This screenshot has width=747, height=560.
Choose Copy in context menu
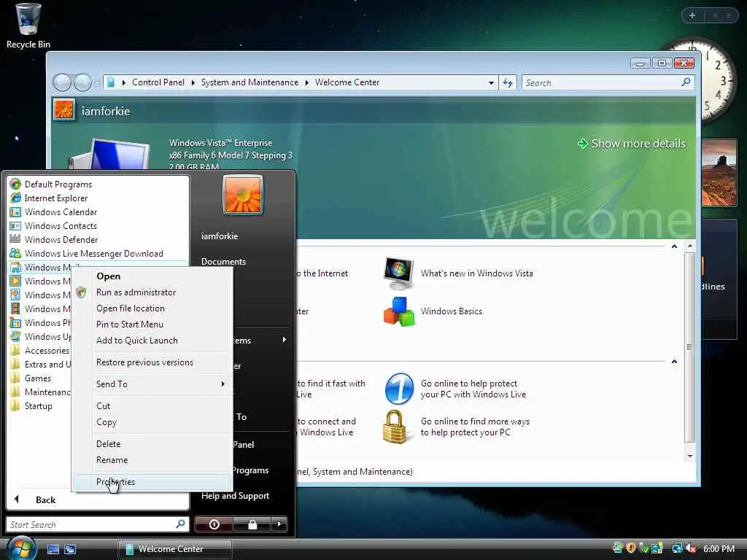(x=152, y=421)
